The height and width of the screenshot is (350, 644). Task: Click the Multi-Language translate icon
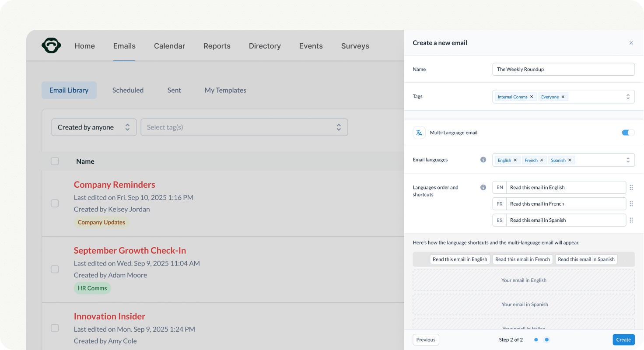419,132
